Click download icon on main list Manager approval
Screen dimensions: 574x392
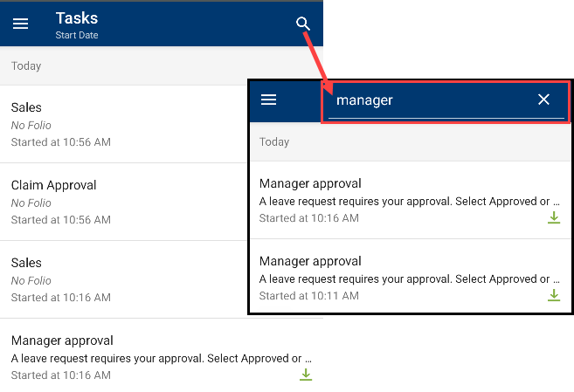click(306, 375)
